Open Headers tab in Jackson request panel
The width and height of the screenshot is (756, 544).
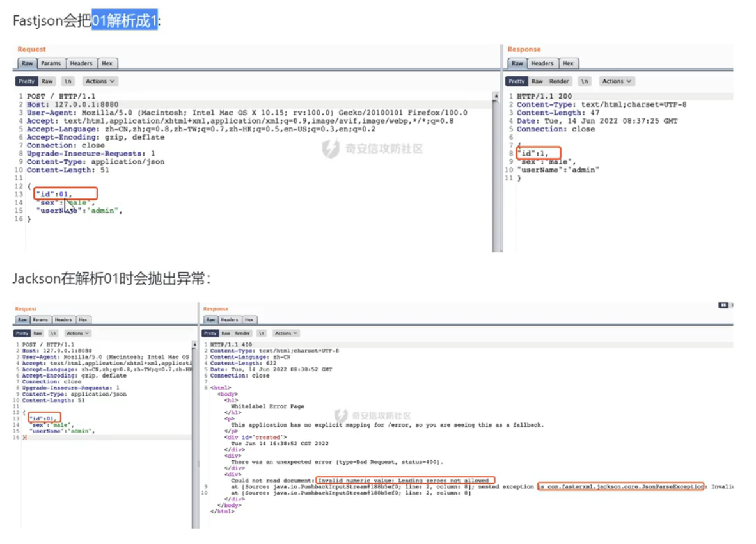tap(63, 320)
